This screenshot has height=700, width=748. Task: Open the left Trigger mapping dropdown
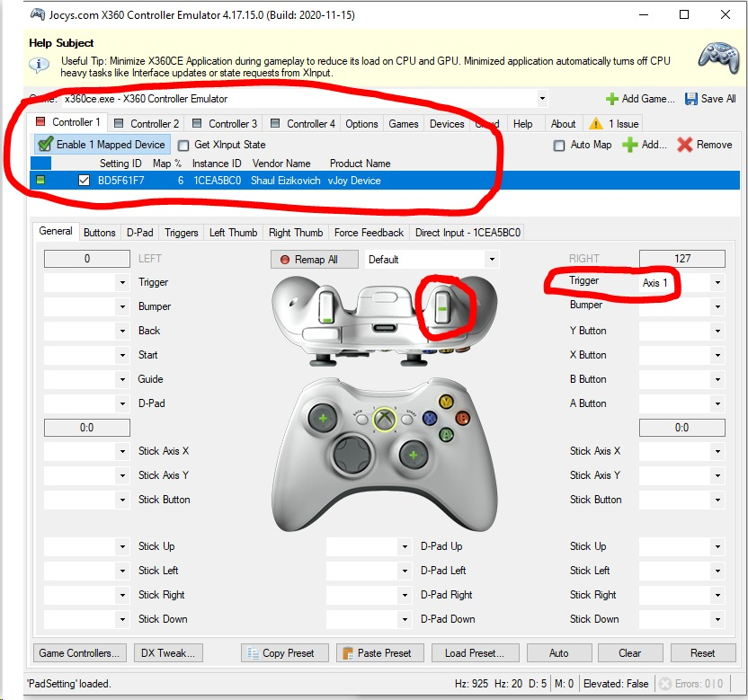point(122,282)
